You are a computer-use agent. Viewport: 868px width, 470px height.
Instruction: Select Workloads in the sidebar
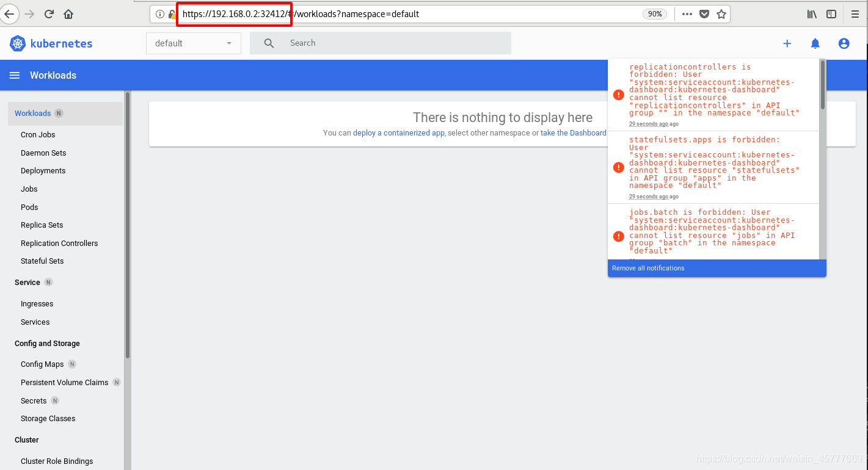[65, 114]
